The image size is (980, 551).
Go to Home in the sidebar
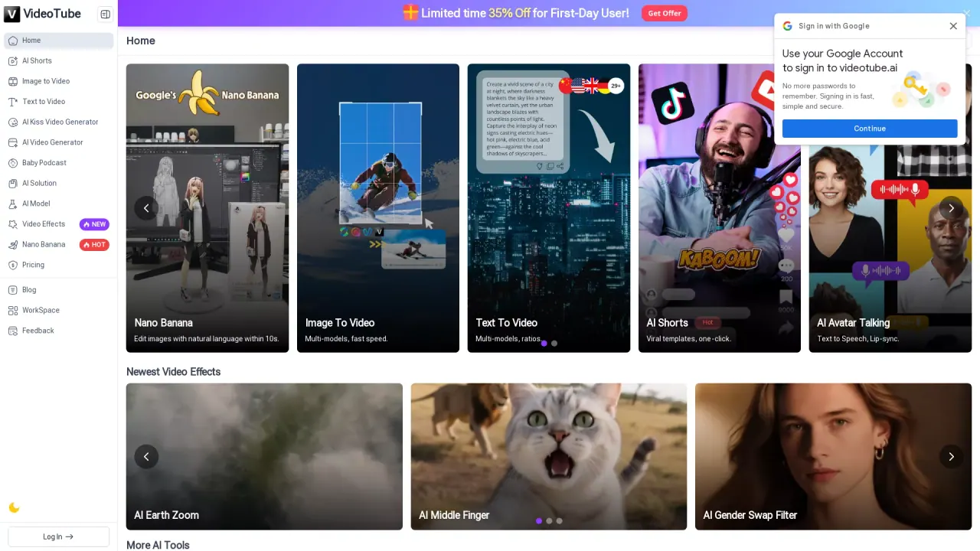59,41
